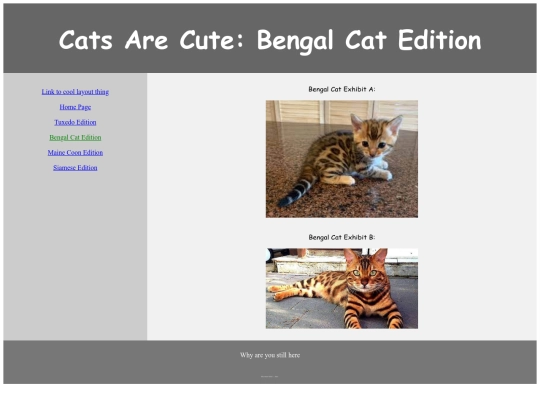This screenshot has width=540, height=405.
Task: Click the adult Bengal cat photo under Exhibit B
Action: click(342, 288)
